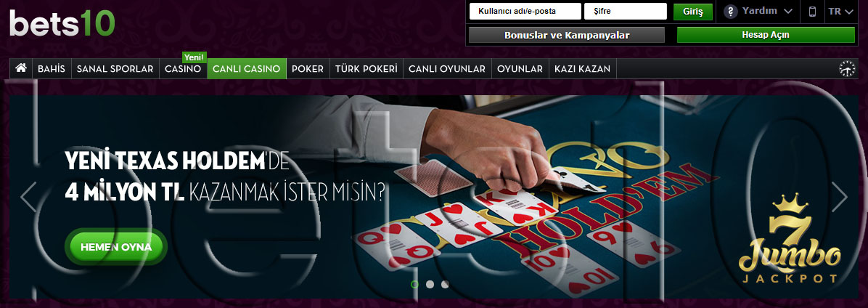
Task: Open the CANLI CASINO tab
Action: point(246,69)
